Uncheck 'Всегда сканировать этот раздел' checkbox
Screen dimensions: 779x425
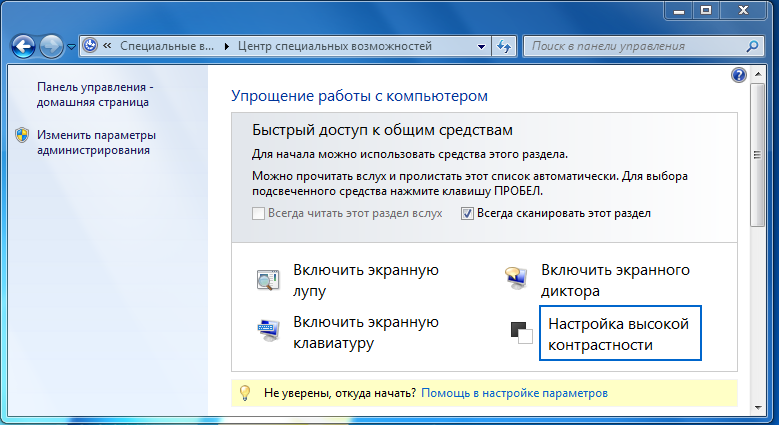coord(467,214)
